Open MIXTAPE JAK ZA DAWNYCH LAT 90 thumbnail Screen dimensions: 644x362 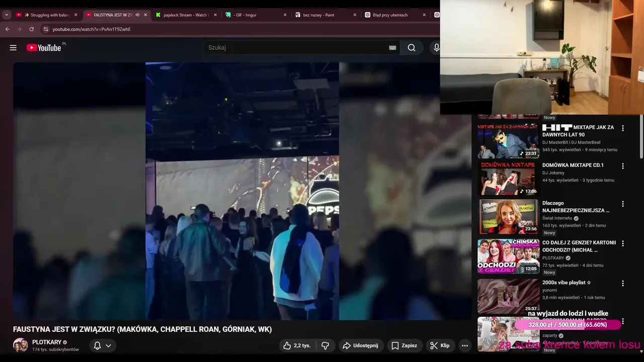click(508, 141)
